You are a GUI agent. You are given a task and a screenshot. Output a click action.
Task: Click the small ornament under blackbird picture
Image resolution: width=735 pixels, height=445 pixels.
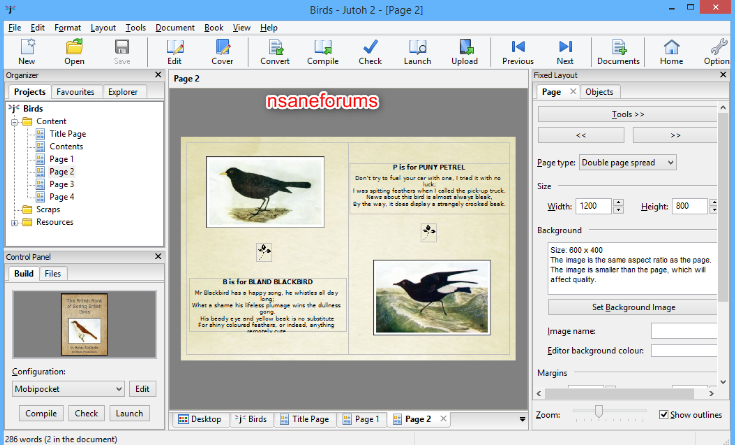pos(264,252)
